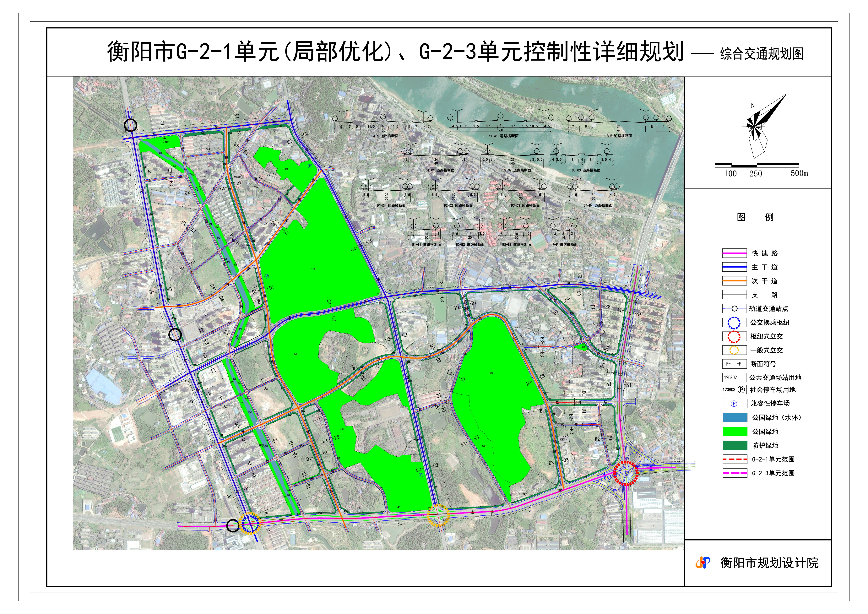Click the B-B 道路横断面 cross-section diagram
Screen dimensions: 868x614
[x=618, y=123]
